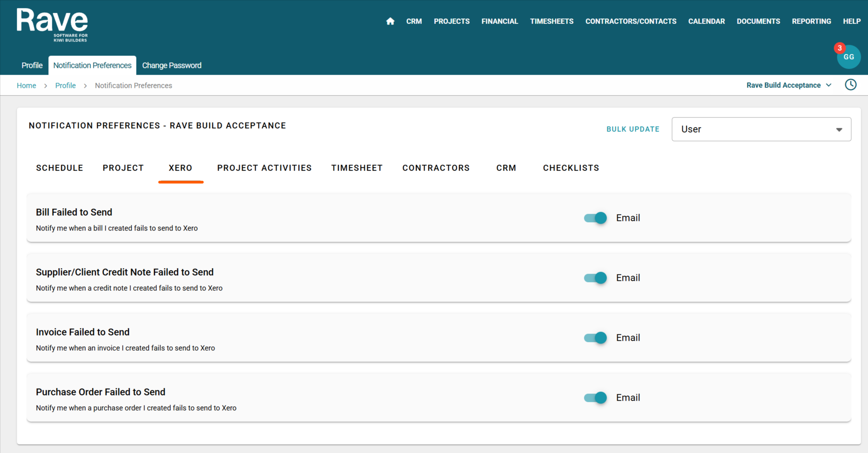Screen dimensions: 868x453
Task: Click the Notification Preferences breadcrumb text
Action: tap(133, 85)
